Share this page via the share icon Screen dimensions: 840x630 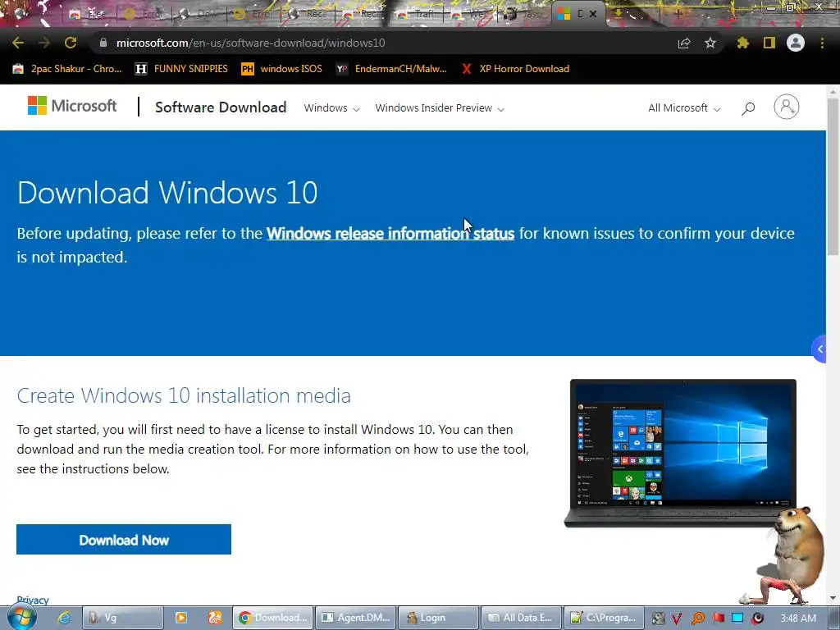click(x=684, y=43)
